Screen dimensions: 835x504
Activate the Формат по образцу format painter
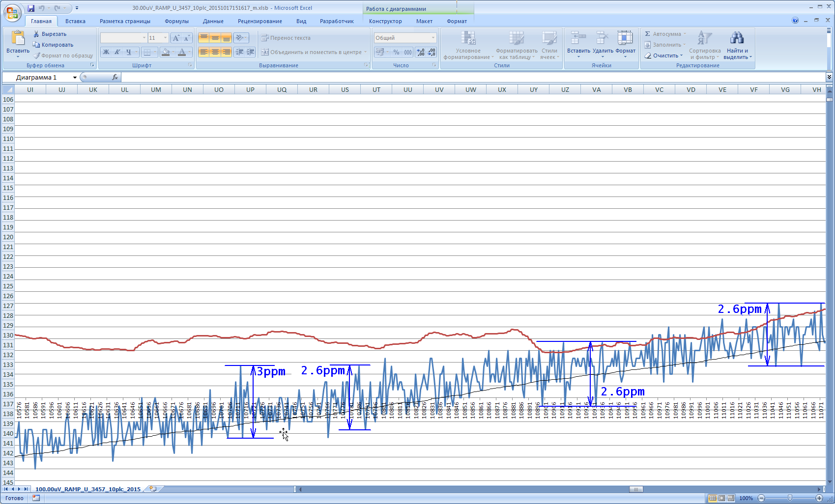point(63,56)
